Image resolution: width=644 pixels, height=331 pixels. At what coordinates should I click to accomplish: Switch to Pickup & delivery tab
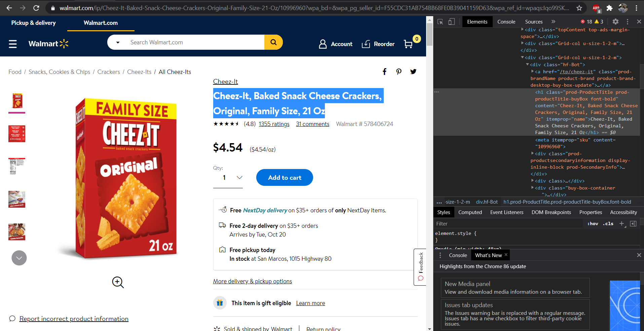pos(34,23)
